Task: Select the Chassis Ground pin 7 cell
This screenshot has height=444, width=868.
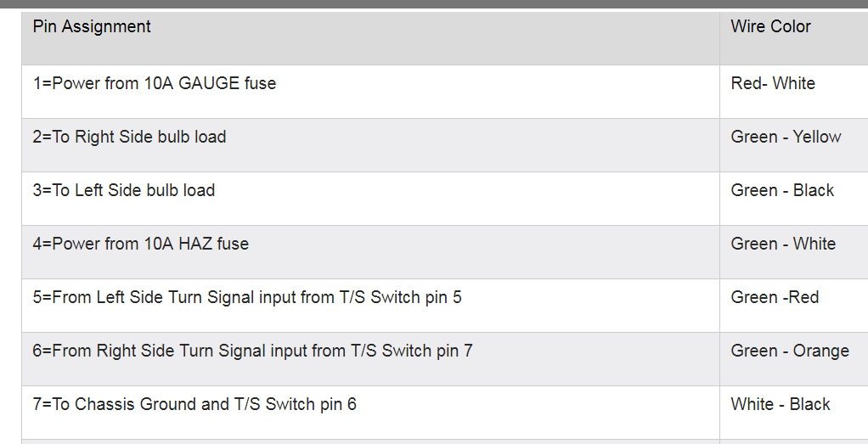Action: tap(194, 405)
